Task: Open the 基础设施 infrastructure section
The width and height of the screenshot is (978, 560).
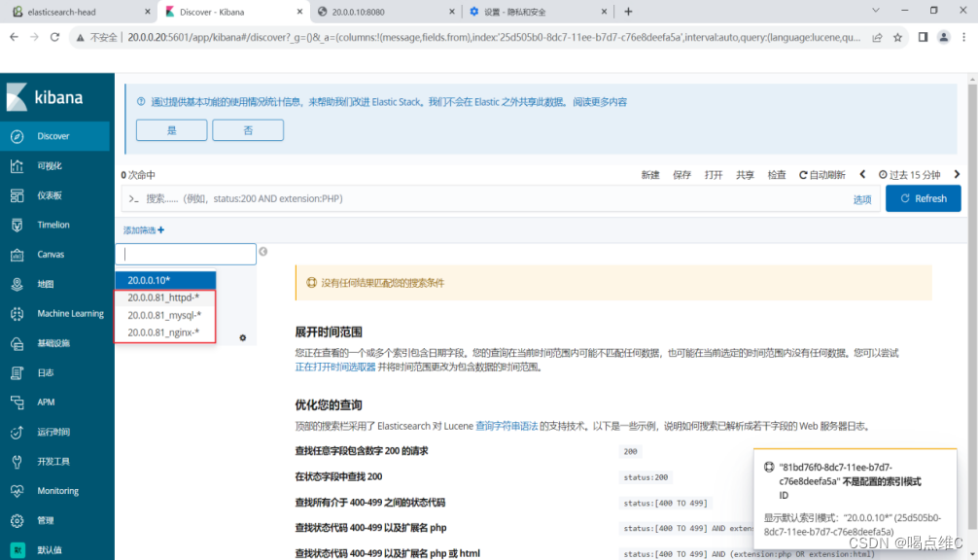Action: [54, 343]
